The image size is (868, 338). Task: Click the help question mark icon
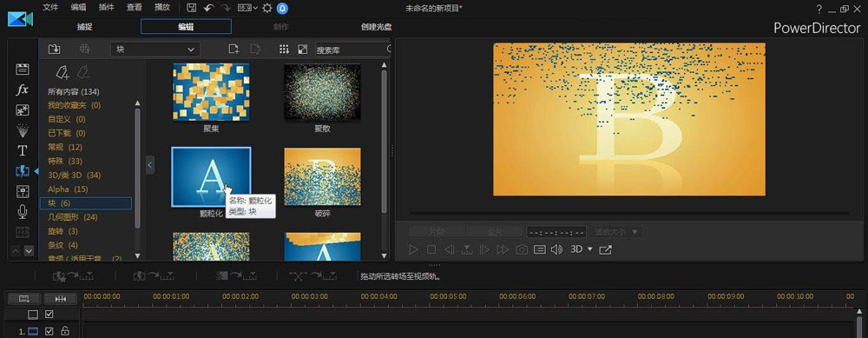pos(819,9)
